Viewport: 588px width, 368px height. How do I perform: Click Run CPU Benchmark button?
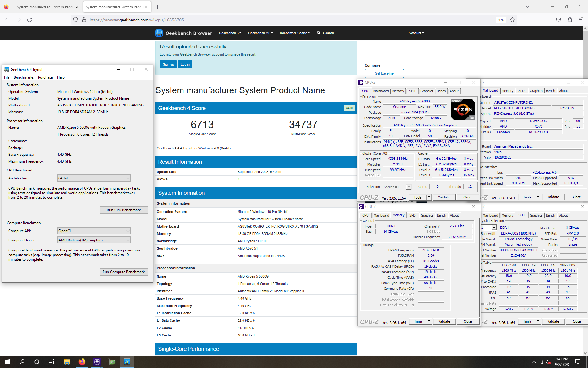click(x=124, y=210)
